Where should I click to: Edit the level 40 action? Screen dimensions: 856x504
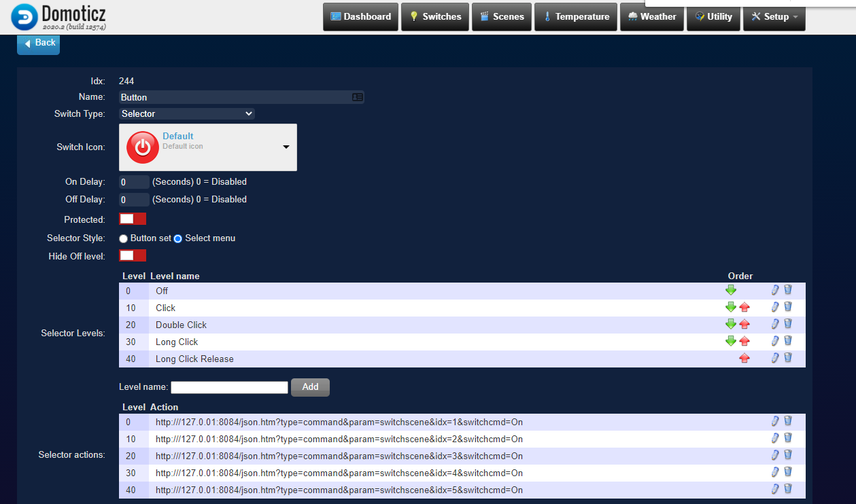(775, 488)
